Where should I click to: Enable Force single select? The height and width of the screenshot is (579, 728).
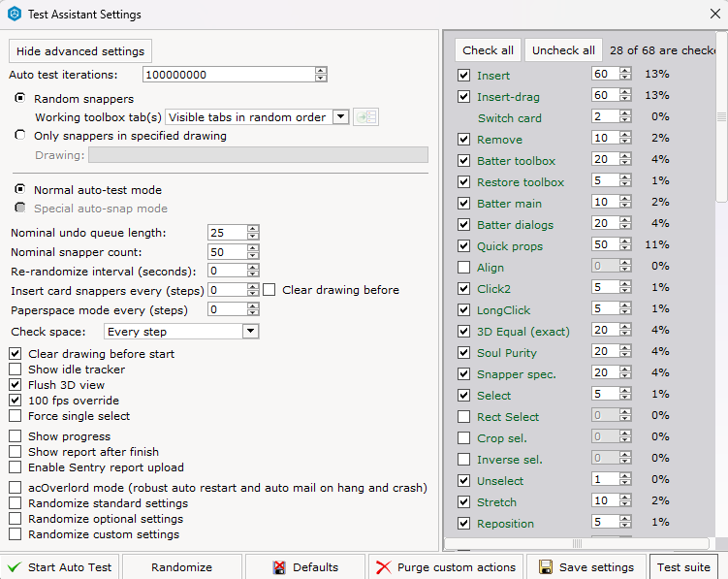(15, 416)
